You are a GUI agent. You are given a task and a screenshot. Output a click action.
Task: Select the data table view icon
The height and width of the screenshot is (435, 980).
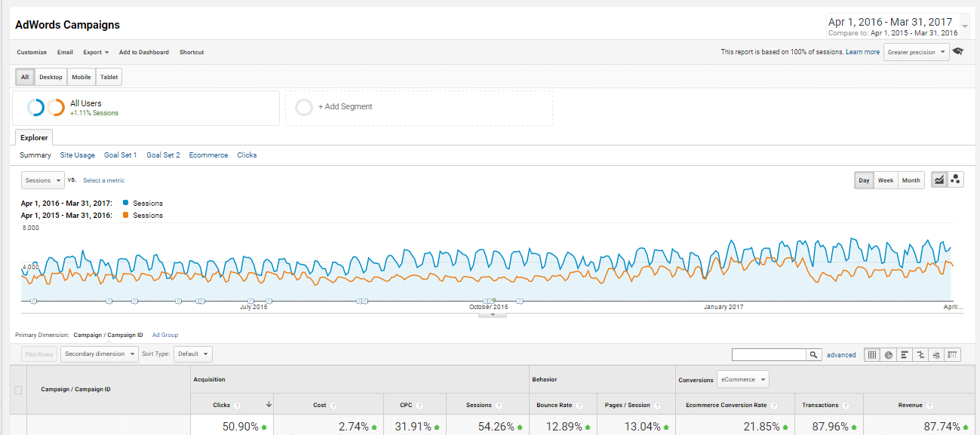872,354
